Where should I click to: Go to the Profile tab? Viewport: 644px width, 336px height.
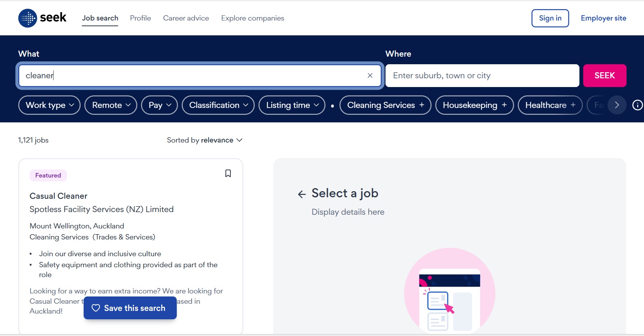tap(140, 18)
